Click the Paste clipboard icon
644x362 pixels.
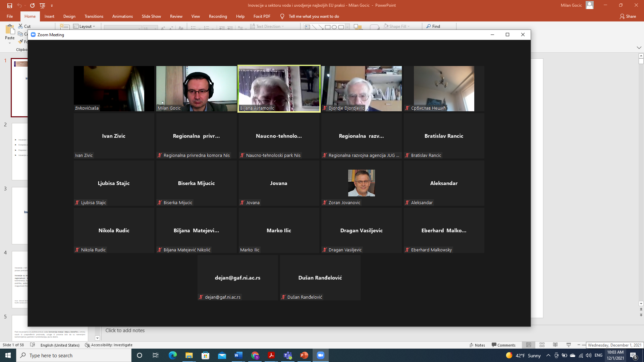10,30
